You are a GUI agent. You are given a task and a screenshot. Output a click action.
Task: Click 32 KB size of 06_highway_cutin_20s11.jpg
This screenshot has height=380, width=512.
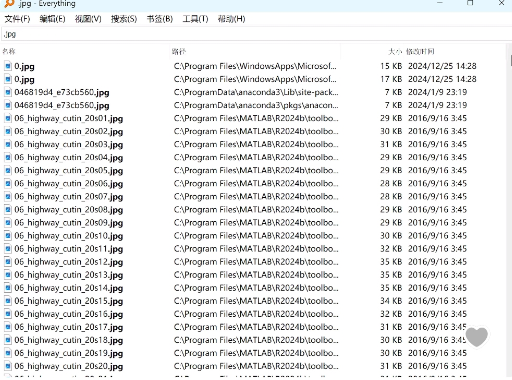point(391,249)
